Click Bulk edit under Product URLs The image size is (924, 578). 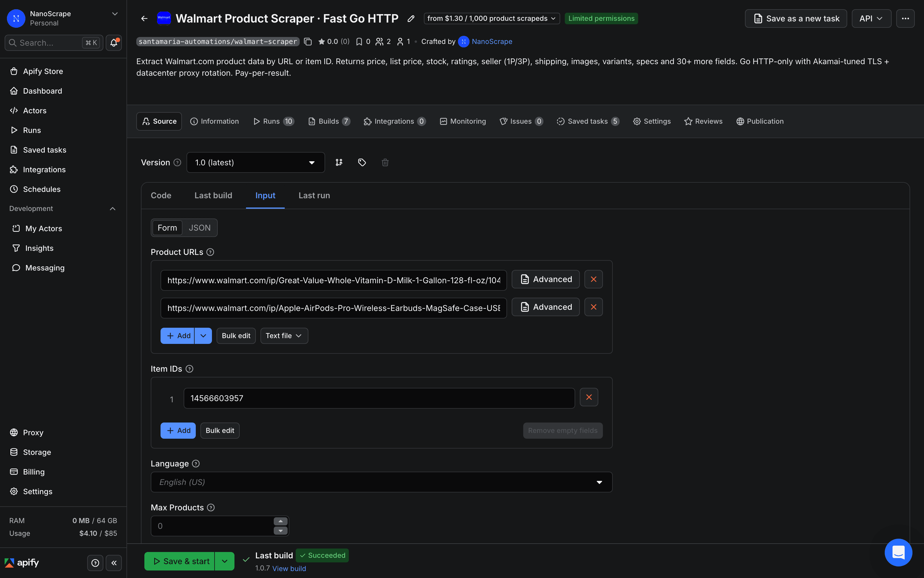point(236,336)
